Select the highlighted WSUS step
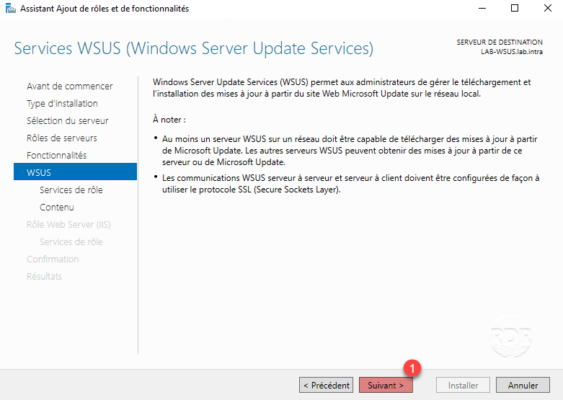The width and height of the screenshot is (563, 400). pyautogui.click(x=75, y=172)
